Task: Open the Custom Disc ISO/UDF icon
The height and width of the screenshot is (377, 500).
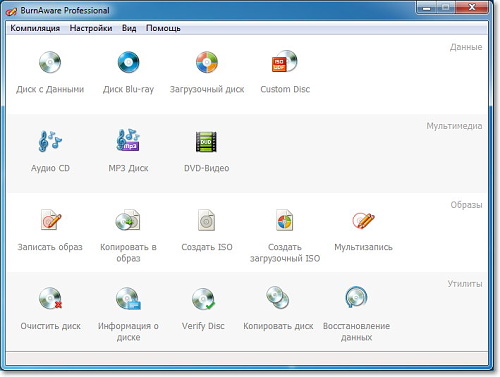Action: [x=284, y=61]
